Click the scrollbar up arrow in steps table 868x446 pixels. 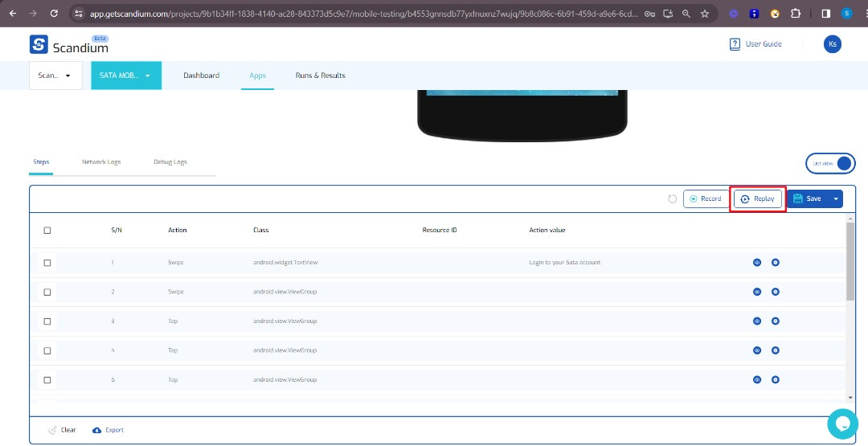pos(850,219)
